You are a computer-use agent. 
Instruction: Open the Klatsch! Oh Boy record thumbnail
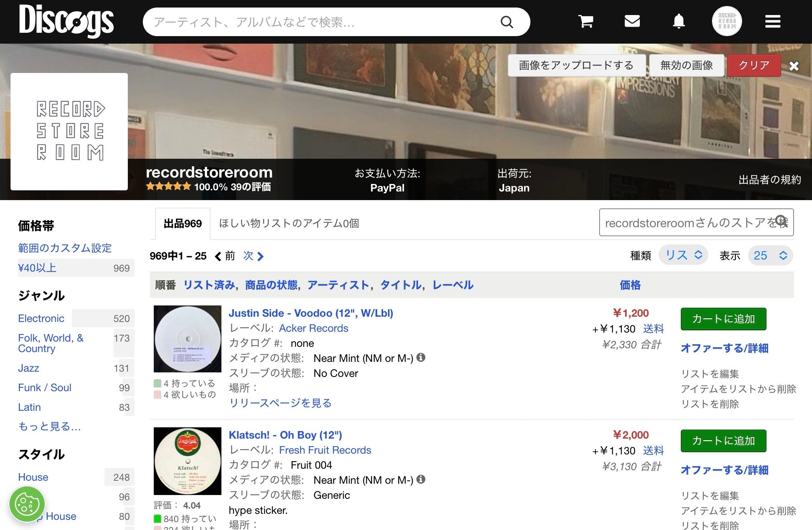188,461
